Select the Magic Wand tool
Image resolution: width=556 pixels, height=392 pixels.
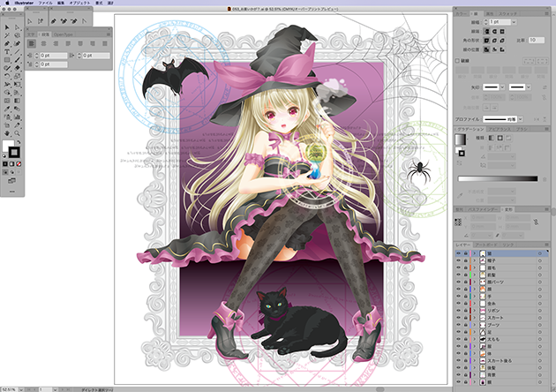(x=7, y=35)
